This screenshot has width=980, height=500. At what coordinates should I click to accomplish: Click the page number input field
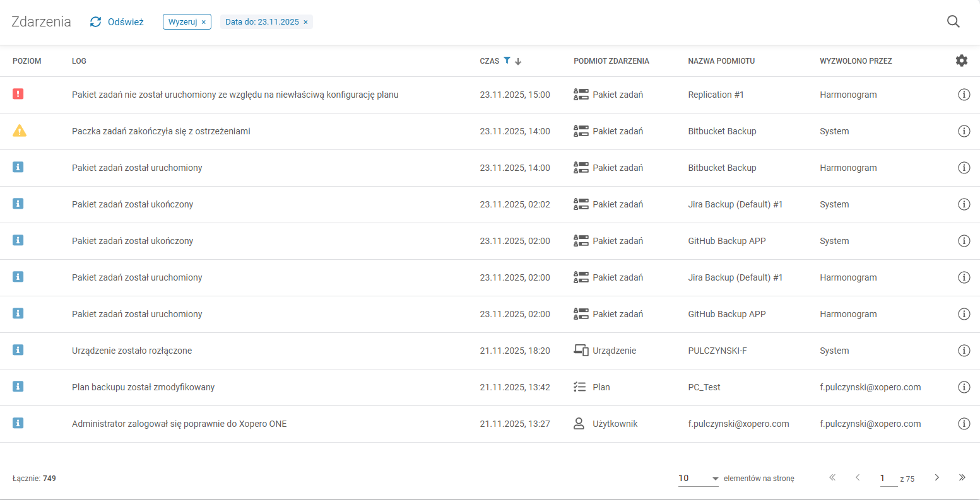[x=888, y=479]
